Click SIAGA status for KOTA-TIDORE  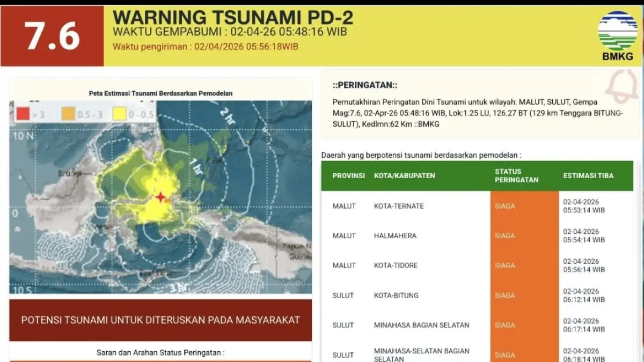point(505,265)
